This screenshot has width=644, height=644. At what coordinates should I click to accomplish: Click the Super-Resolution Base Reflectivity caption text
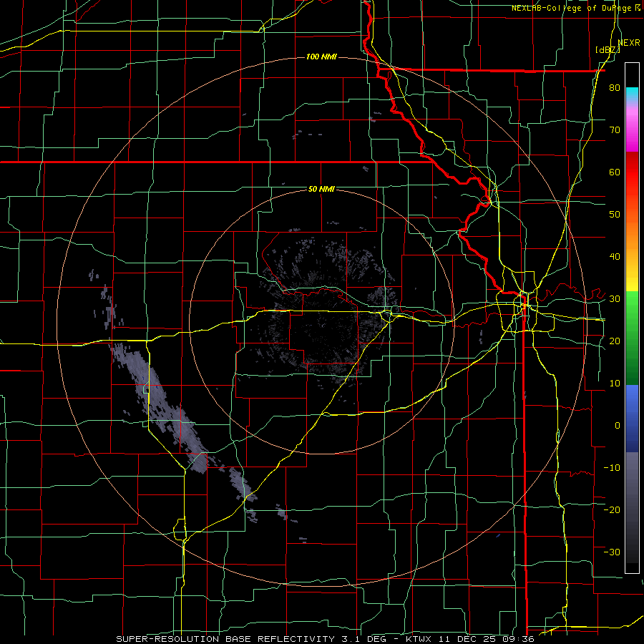(225, 639)
